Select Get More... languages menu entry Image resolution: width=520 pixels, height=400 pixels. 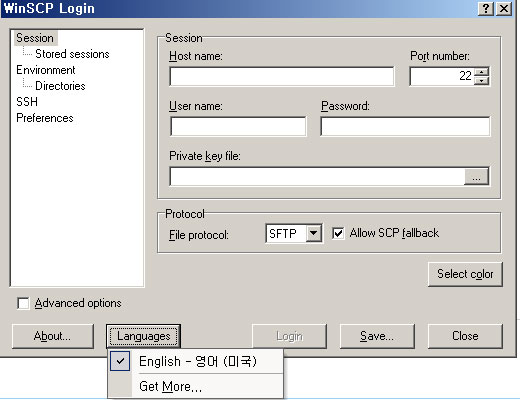[x=196, y=386]
